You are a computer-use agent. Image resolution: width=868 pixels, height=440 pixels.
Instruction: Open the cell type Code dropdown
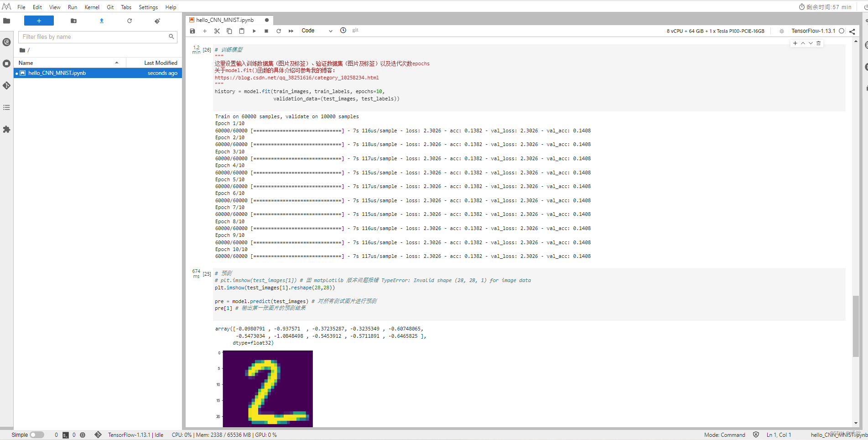(317, 31)
